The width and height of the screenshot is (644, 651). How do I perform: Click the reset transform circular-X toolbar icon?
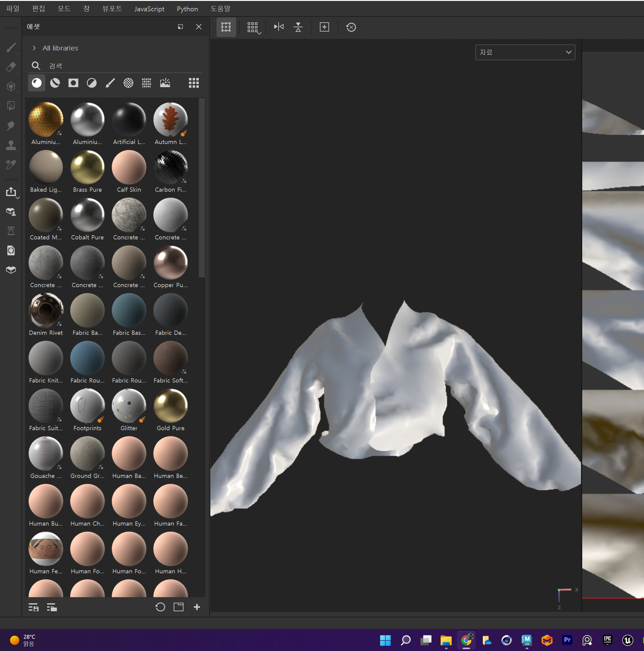(351, 27)
